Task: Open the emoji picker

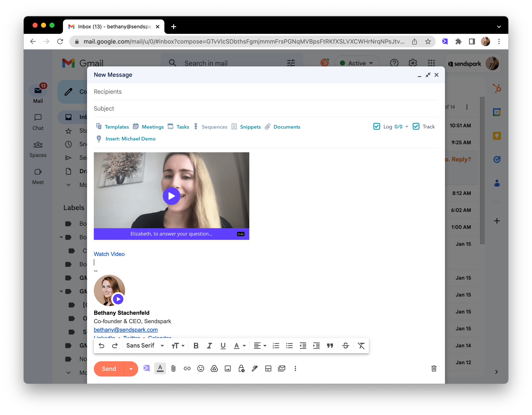Action: (x=201, y=368)
